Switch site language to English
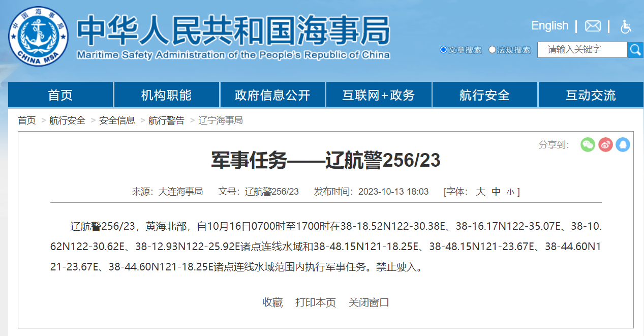 click(x=549, y=25)
